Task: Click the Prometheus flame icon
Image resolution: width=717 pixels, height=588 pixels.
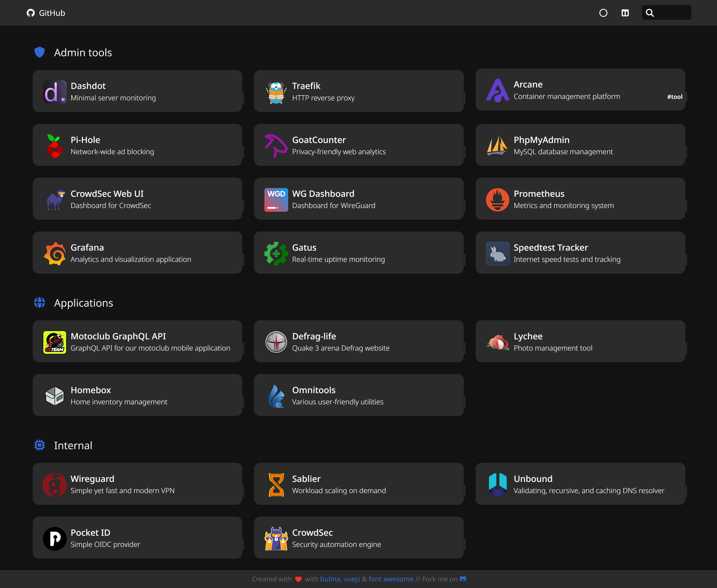Action: (497, 199)
